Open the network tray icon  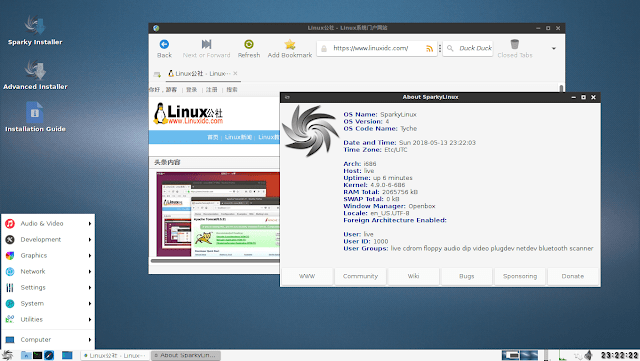578,356
